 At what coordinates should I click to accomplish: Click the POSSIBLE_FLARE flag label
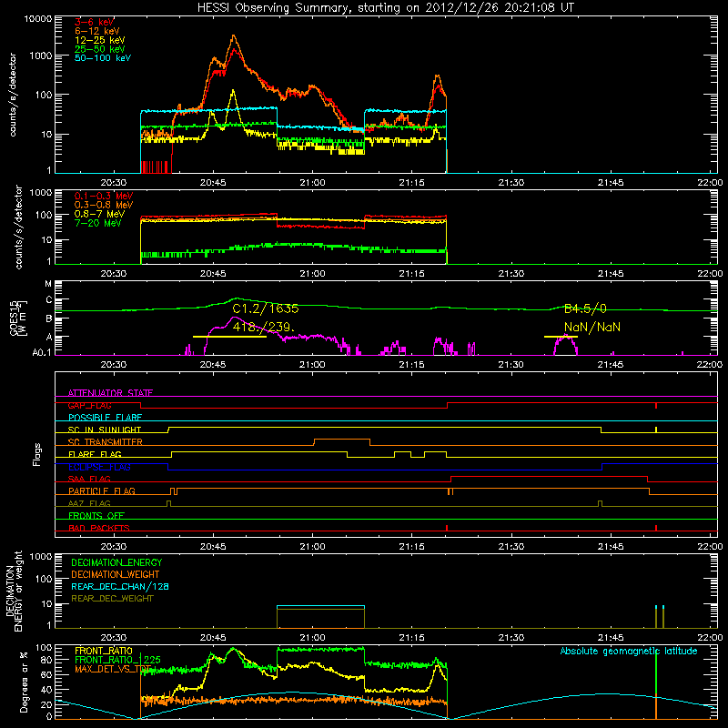tap(105, 418)
